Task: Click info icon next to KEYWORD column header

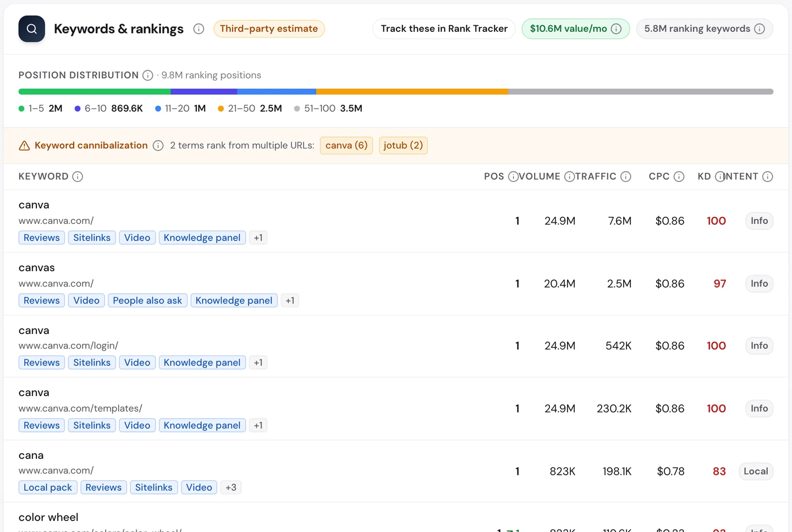Action: pyautogui.click(x=78, y=177)
